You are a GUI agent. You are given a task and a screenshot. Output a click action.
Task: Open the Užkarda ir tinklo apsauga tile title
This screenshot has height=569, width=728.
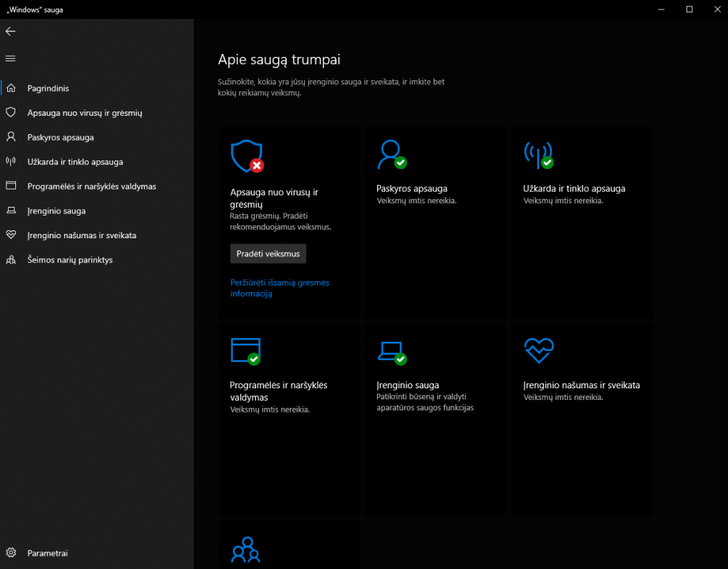tap(574, 189)
